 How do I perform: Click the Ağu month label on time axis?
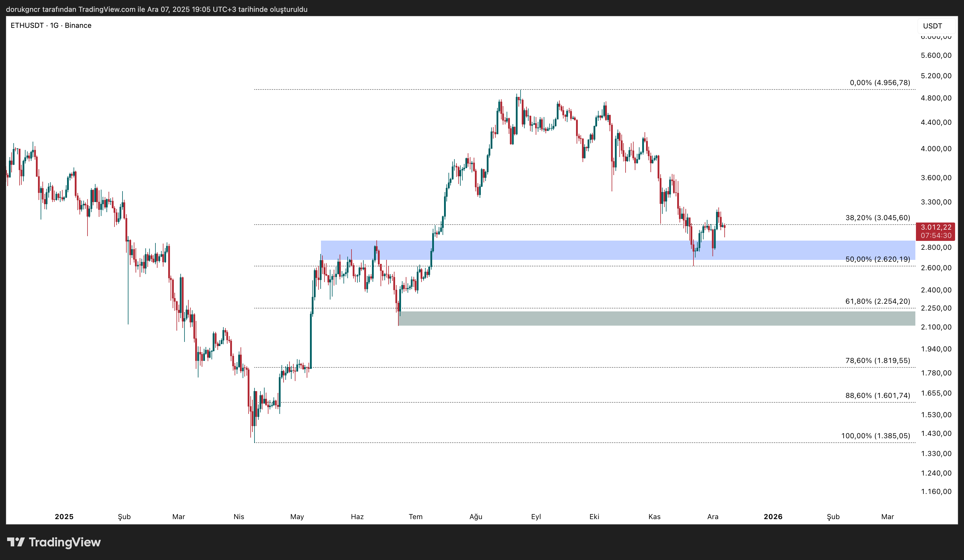(x=475, y=517)
